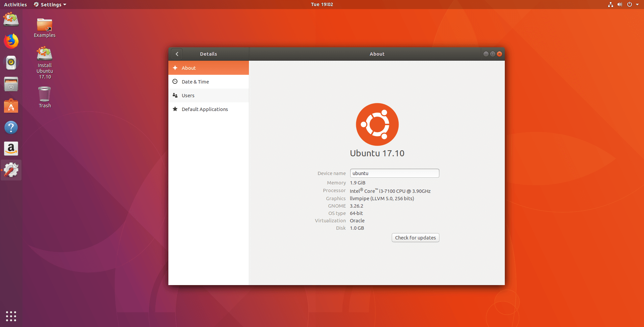Open Amazon from the dock
Screen dimensions: 644x327
click(x=11, y=149)
